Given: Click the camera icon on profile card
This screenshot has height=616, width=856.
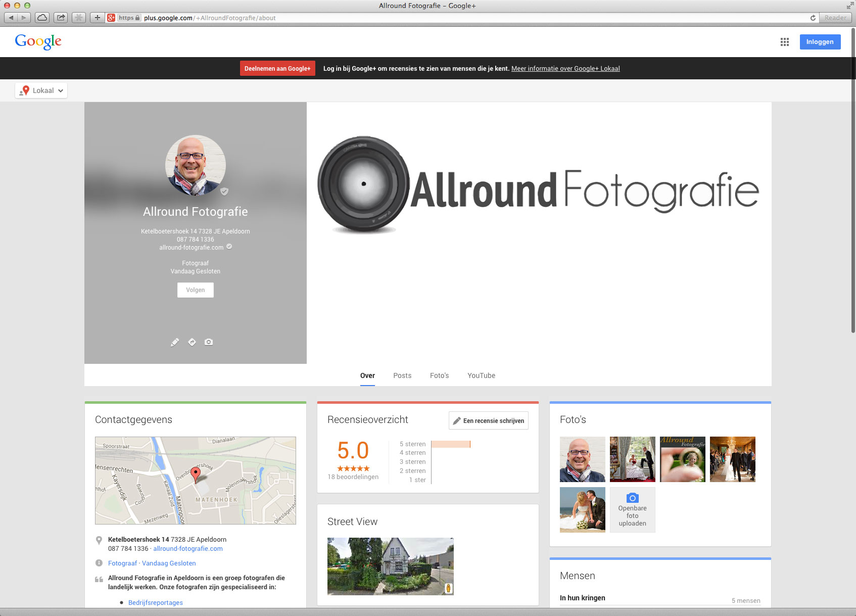Looking at the screenshot, I should click(x=209, y=342).
